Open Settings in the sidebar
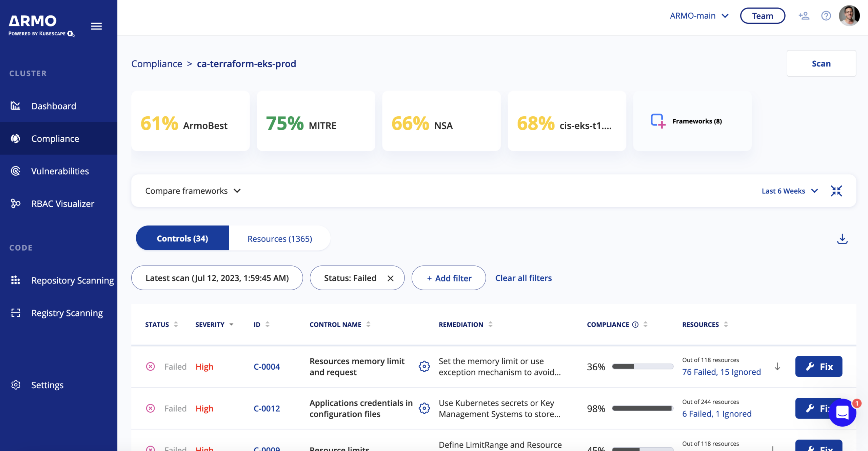This screenshot has width=868, height=451. point(59,385)
